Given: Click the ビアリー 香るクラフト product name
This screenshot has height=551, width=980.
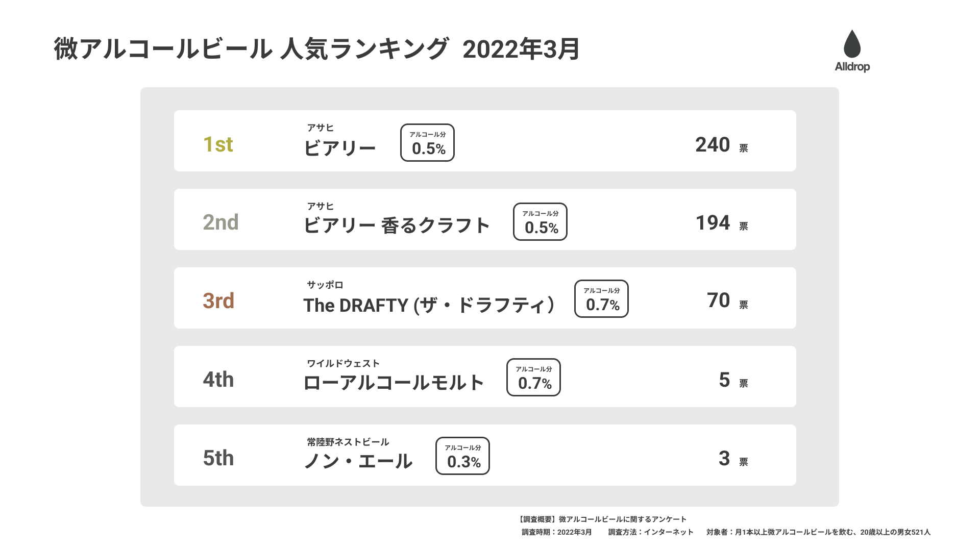Looking at the screenshot, I should [397, 226].
